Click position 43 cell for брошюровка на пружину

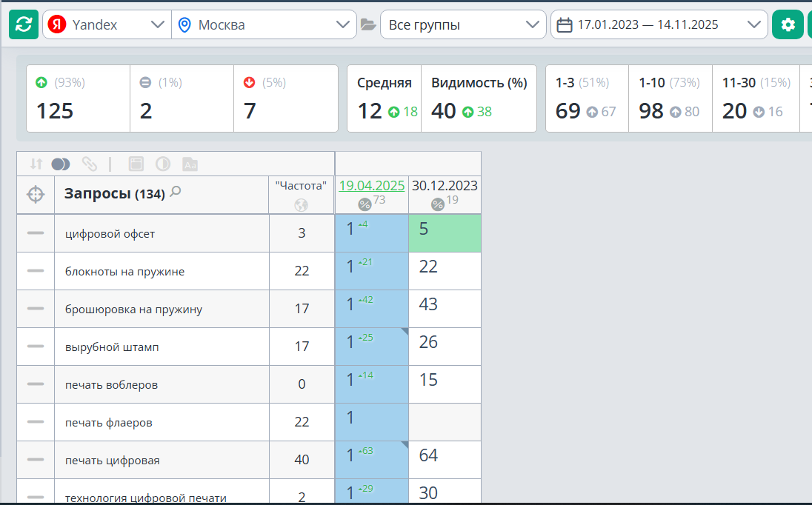pos(445,309)
